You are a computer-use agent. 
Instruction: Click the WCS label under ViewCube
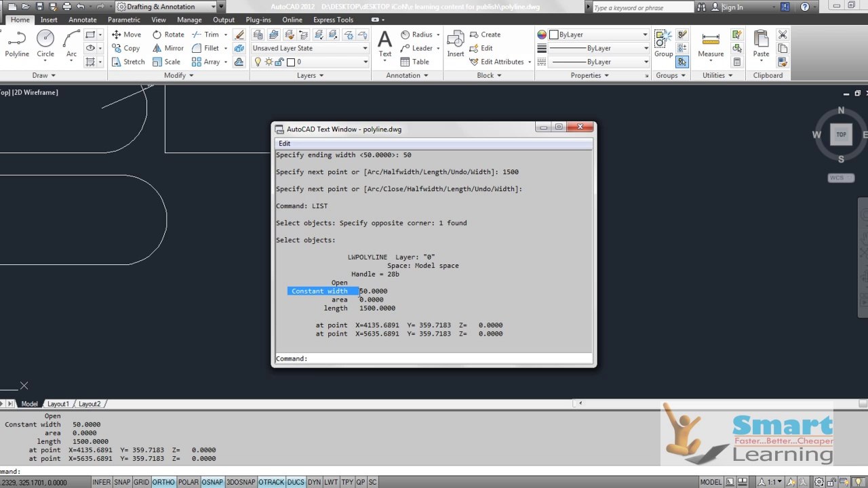pyautogui.click(x=840, y=178)
